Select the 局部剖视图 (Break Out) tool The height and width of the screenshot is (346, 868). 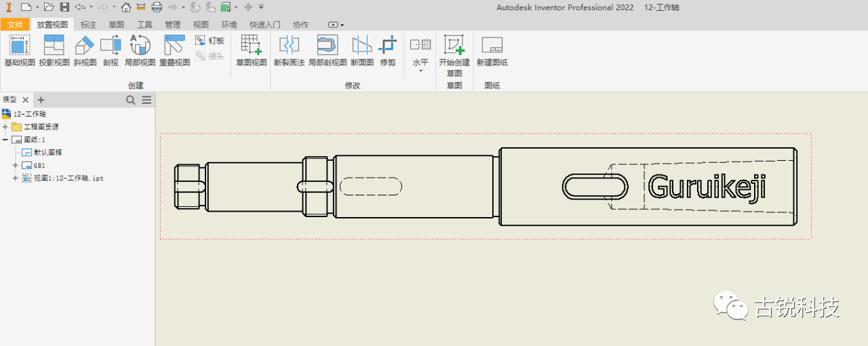pyautogui.click(x=328, y=51)
